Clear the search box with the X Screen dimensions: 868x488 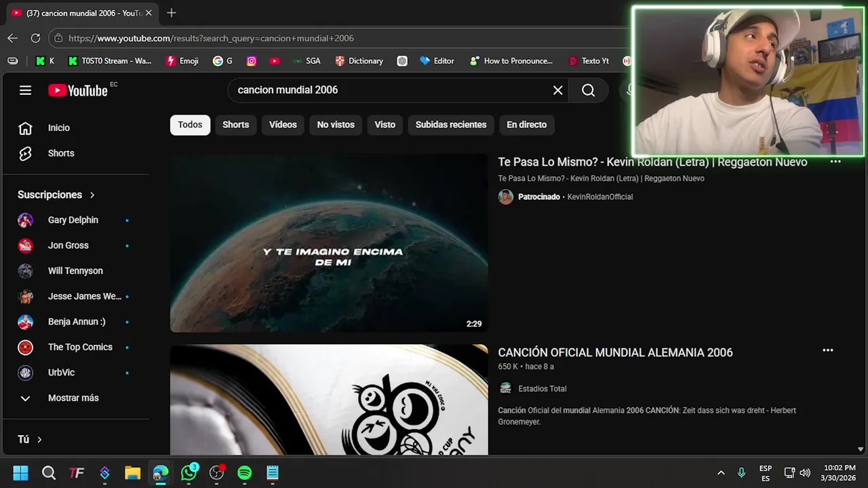pyautogui.click(x=557, y=90)
